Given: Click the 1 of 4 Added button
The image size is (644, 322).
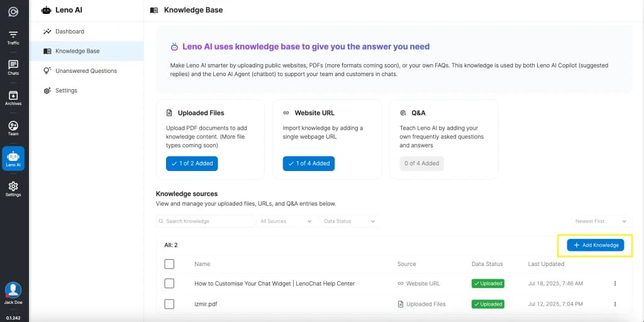Looking at the screenshot, I should click(x=309, y=164).
